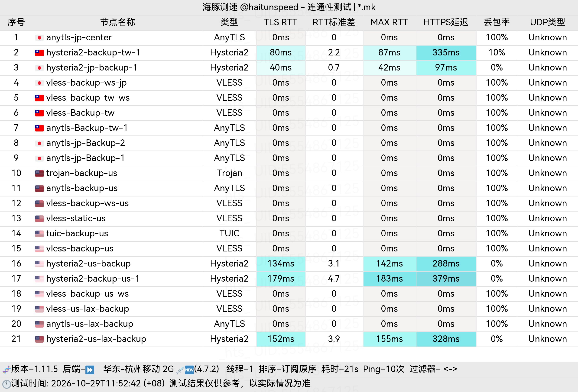The height and width of the screenshot is (392, 578).
Task: Click node name vless-us-lax-backup
Action: (88, 309)
